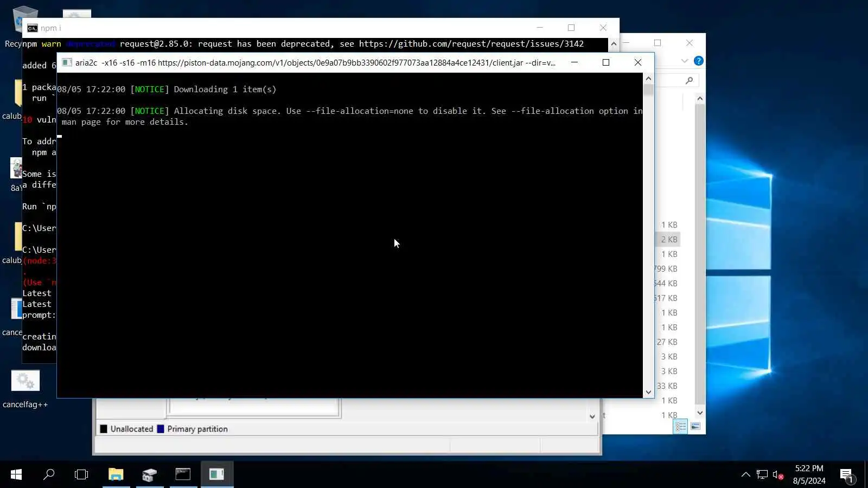
Task: Click aria2c scrollbar down arrow
Action: pos(648,392)
